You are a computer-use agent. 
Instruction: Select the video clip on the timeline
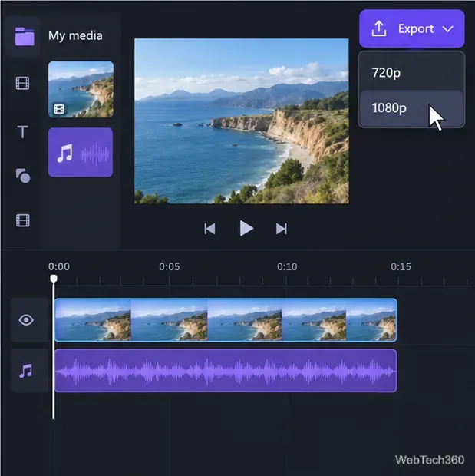(x=226, y=320)
